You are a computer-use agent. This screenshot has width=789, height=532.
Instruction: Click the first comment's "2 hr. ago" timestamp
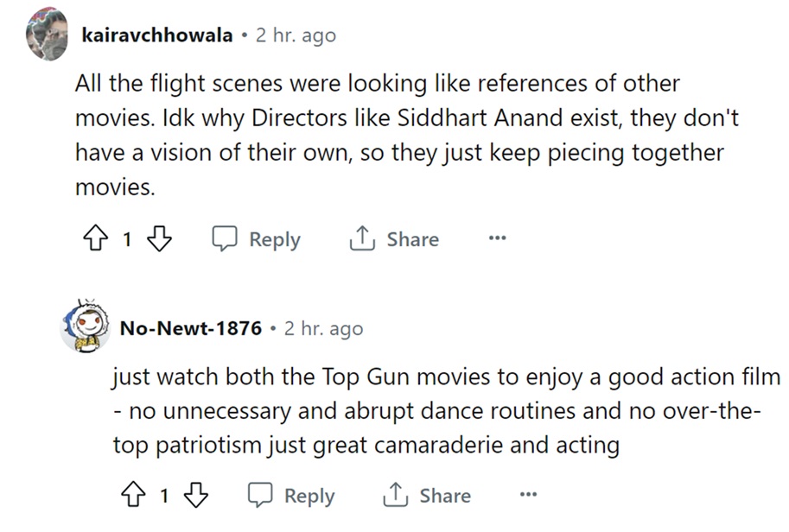(296, 35)
